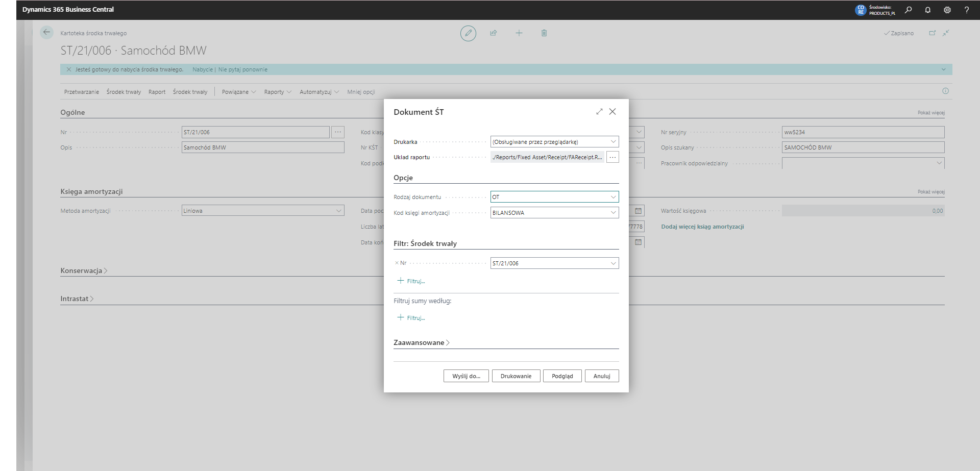Click Anuluj button

tap(602, 376)
